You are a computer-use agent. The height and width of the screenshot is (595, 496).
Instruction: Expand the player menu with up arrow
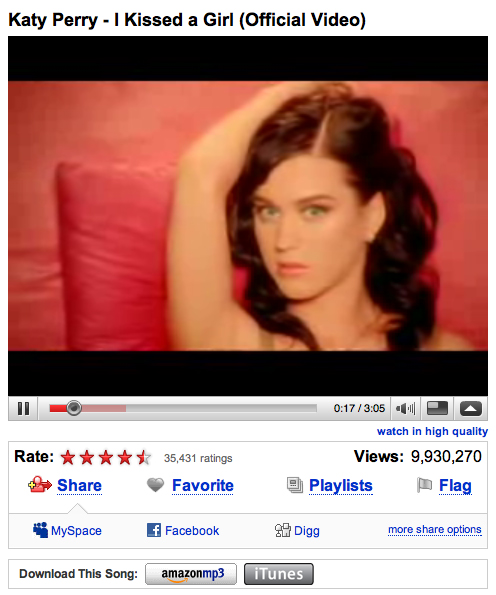point(471,409)
